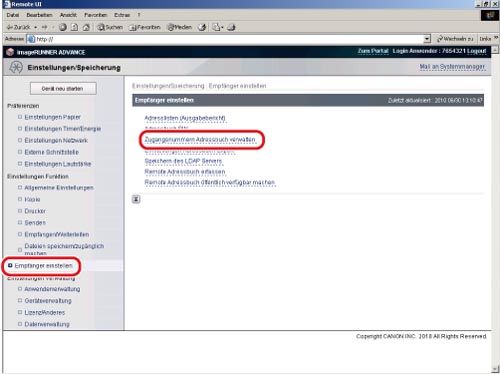Click into the Adresse URL field
Screen dimensions: 500x374
[228, 39]
